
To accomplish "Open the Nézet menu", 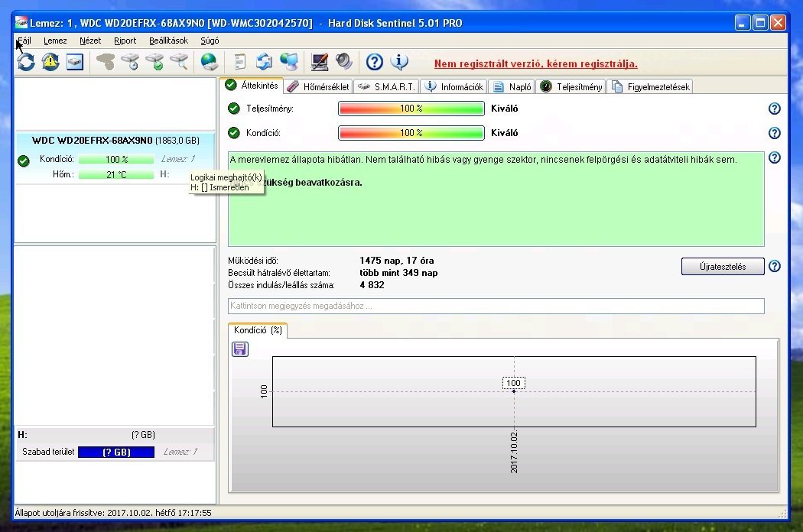I will [x=90, y=41].
